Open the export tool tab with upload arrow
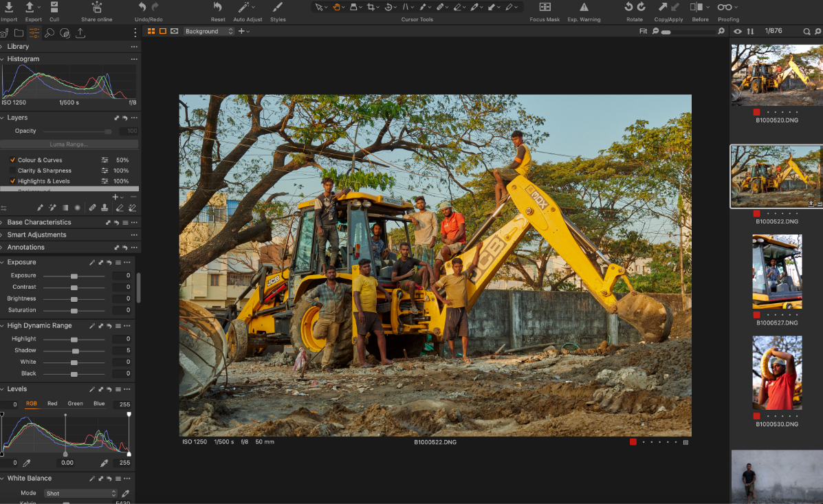Image resolution: width=823 pixels, height=504 pixels. (x=80, y=33)
